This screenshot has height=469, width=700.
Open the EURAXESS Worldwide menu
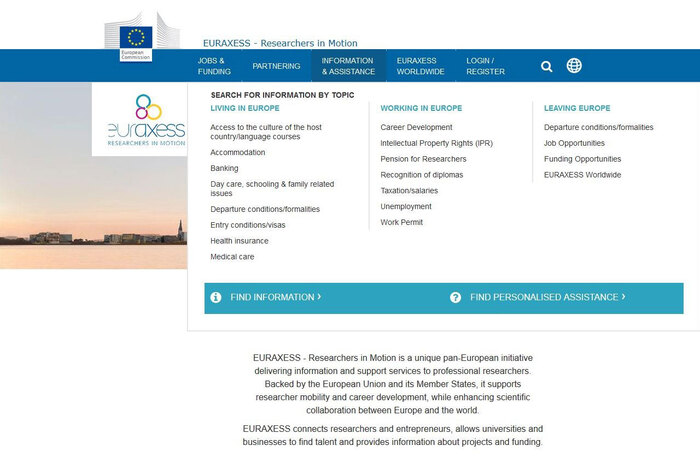[x=421, y=66]
